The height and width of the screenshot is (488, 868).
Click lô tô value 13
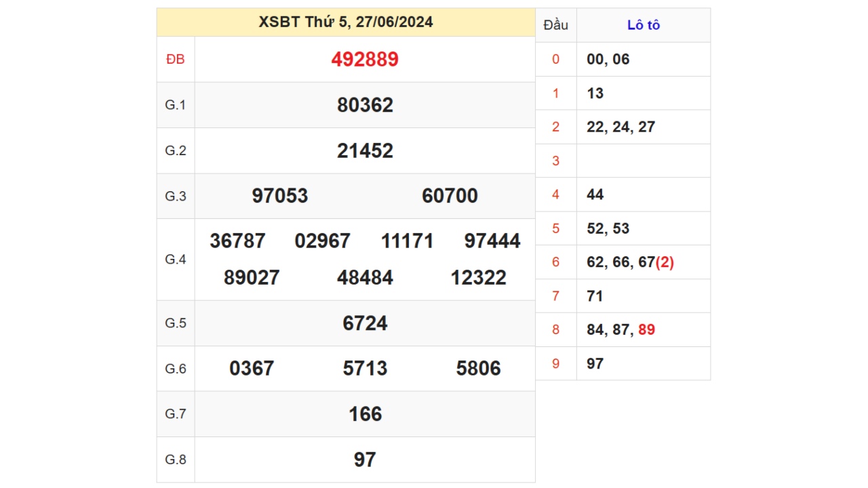click(x=595, y=93)
